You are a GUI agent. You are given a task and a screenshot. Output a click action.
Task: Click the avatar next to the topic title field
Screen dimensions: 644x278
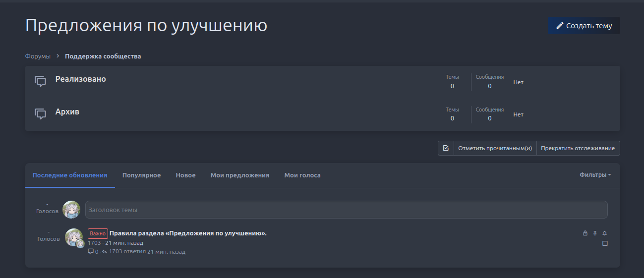click(71, 210)
